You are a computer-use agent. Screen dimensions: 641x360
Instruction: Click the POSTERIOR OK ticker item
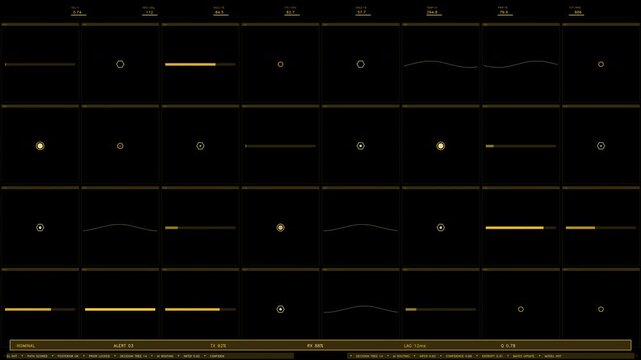click(x=68, y=356)
